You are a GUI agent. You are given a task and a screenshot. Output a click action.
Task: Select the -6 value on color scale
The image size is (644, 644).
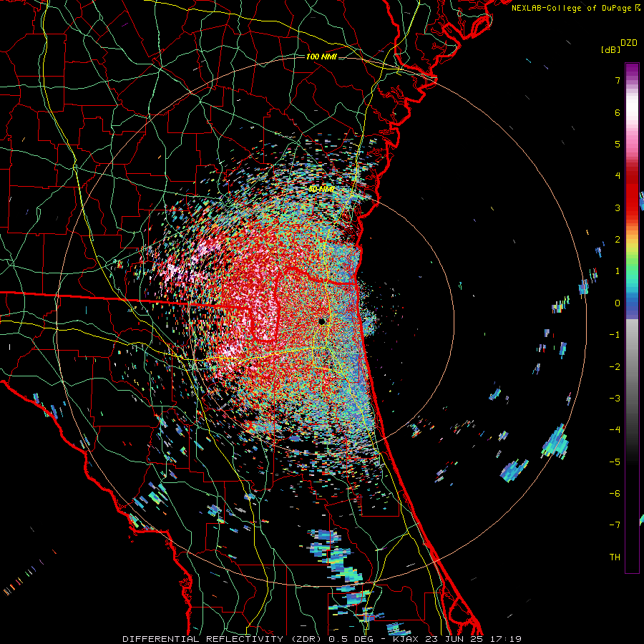pyautogui.click(x=615, y=494)
